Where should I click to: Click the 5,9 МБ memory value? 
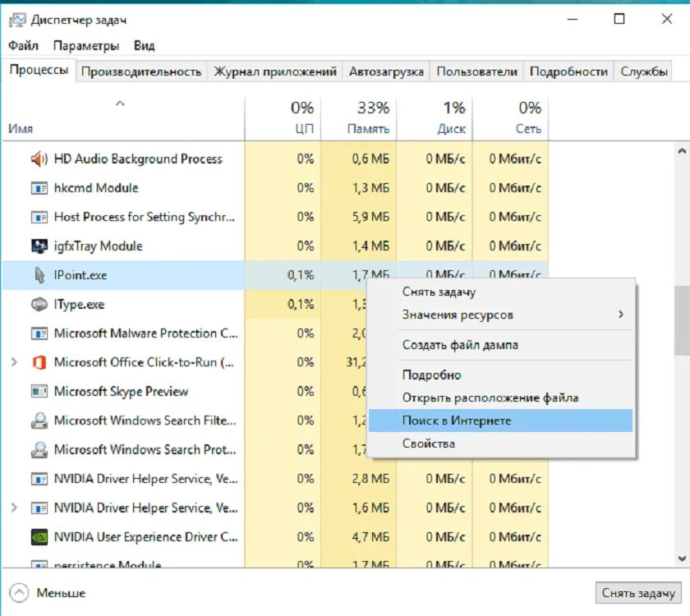[x=370, y=217]
